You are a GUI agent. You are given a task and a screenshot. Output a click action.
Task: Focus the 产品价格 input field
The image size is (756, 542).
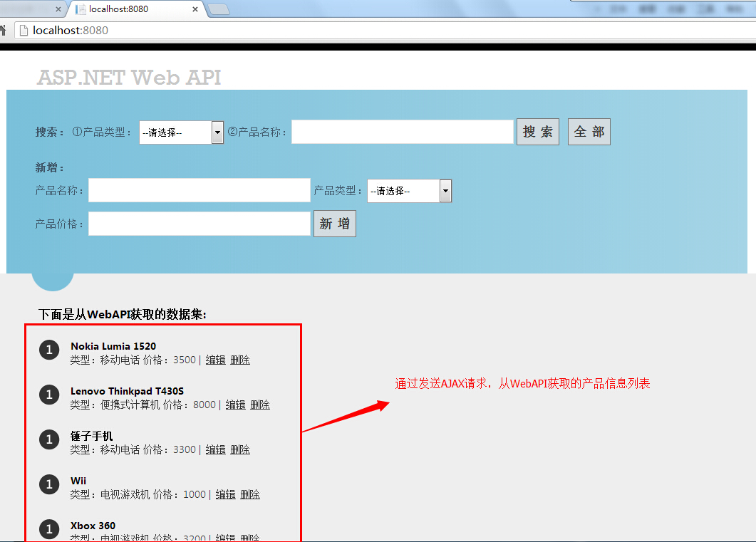pyautogui.click(x=200, y=224)
